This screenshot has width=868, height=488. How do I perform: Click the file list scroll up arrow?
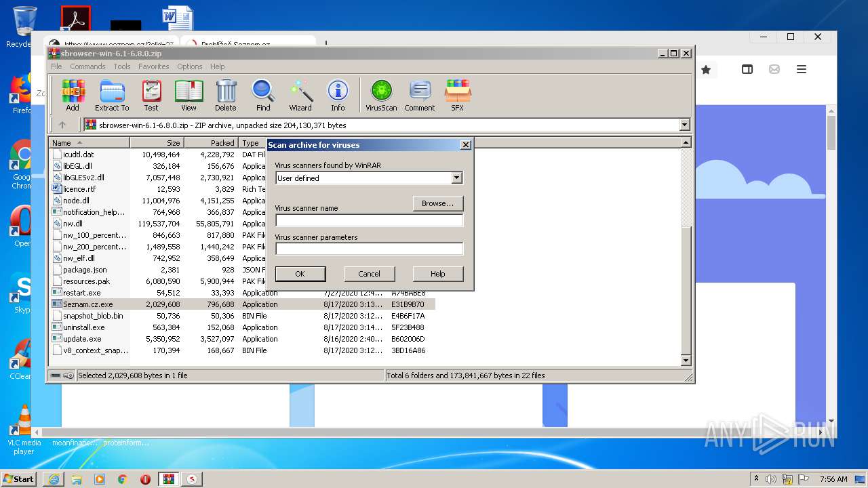686,143
